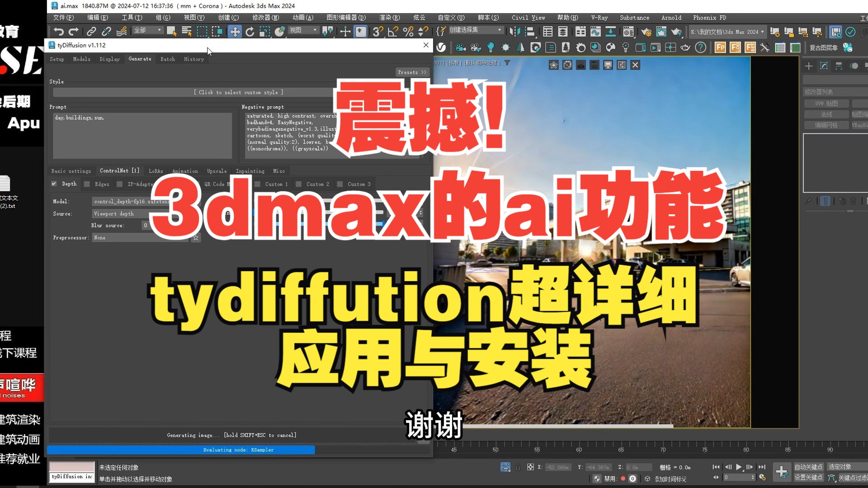Toggle the Percent Snap icon
868x488 pixels.
(x=408, y=31)
